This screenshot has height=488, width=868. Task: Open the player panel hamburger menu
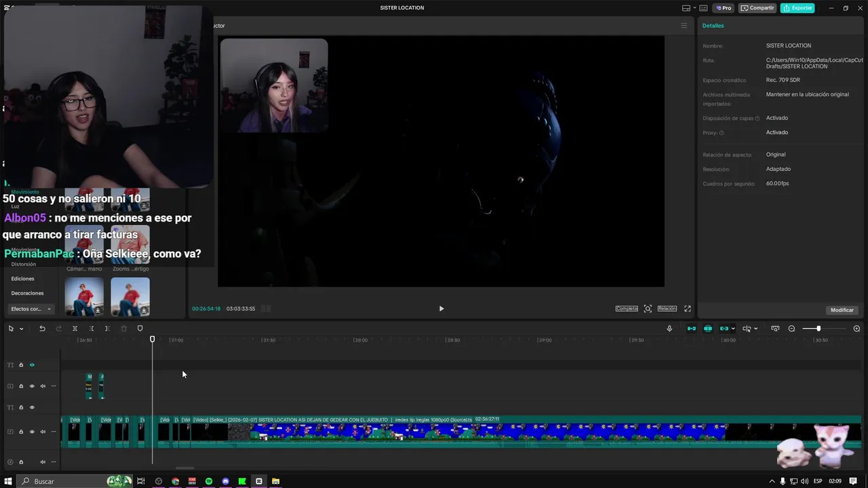684,26
